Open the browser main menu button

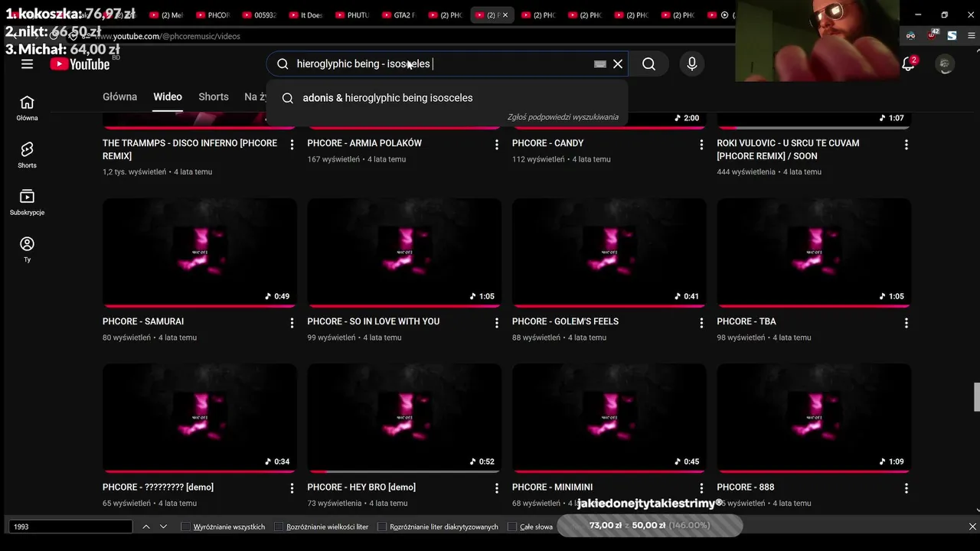(972, 35)
